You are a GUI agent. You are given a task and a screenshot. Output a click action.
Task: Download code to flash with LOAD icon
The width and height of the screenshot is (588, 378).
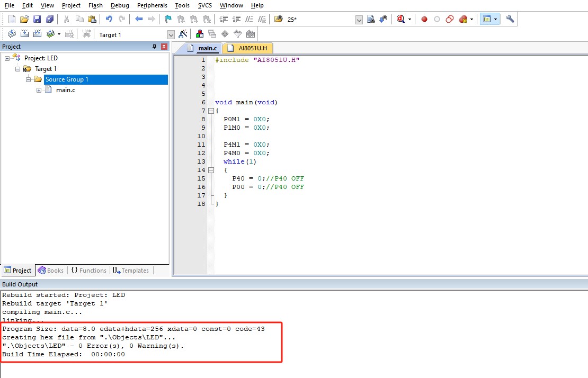pos(87,34)
